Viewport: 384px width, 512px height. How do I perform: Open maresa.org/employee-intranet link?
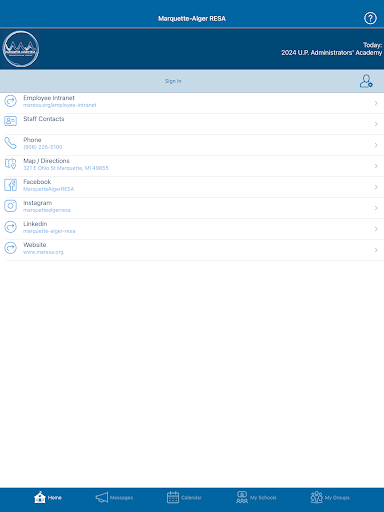(x=60, y=105)
